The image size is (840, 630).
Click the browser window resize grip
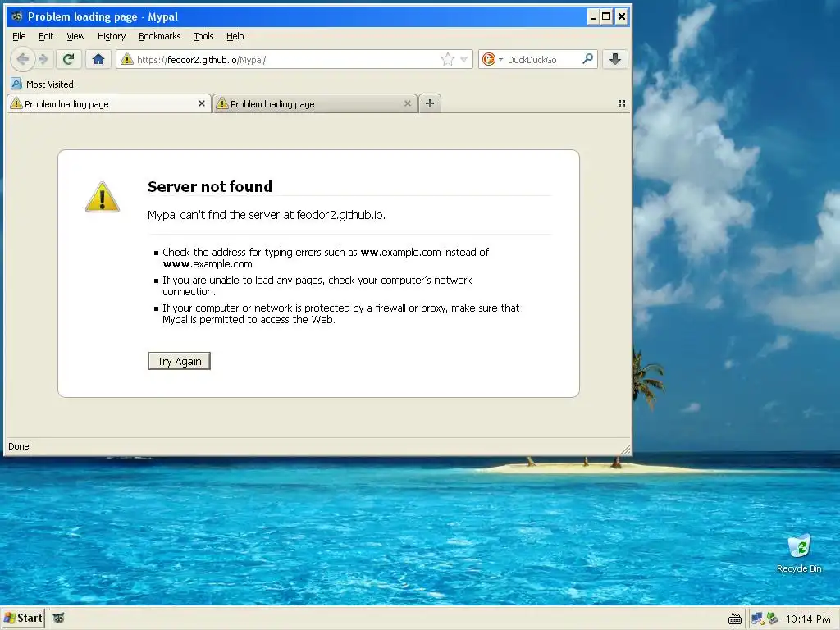(x=625, y=450)
